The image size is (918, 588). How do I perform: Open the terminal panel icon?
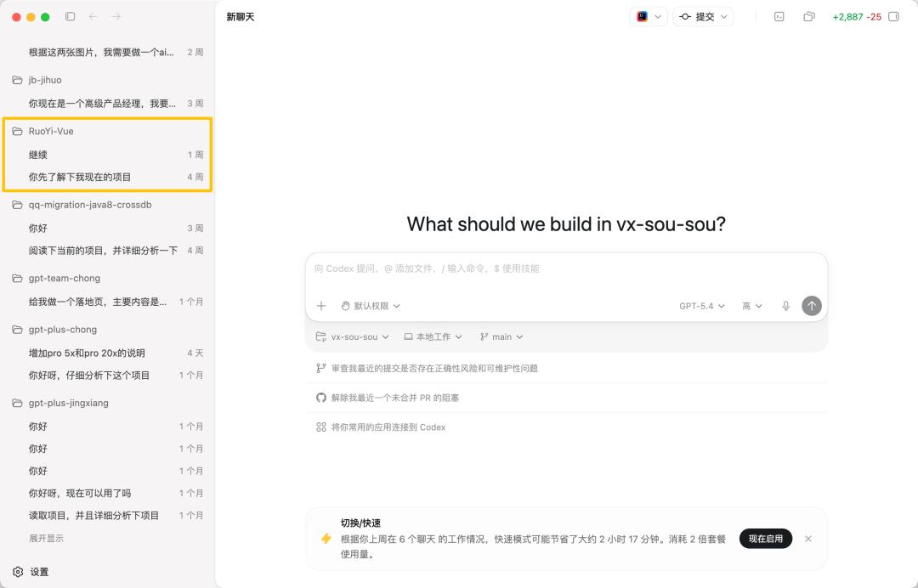pyautogui.click(x=779, y=17)
